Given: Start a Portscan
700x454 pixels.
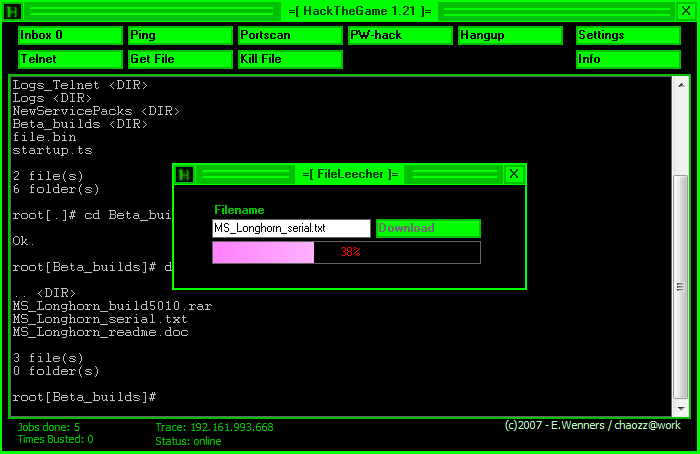Looking at the screenshot, I should [x=290, y=35].
